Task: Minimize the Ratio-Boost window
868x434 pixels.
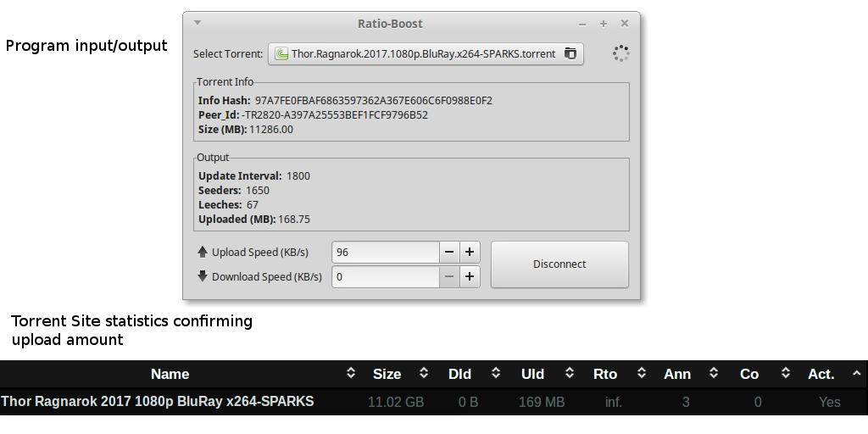Action: coord(582,24)
